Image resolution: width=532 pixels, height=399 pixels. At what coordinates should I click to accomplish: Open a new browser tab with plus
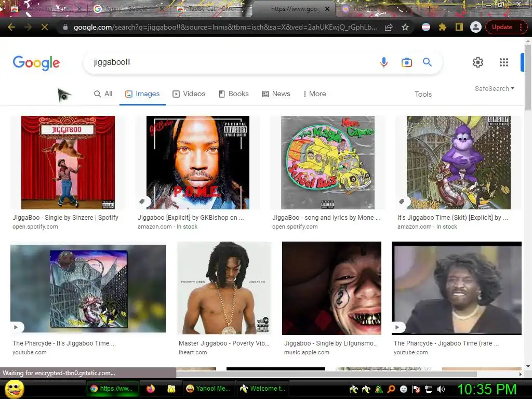(x=430, y=9)
